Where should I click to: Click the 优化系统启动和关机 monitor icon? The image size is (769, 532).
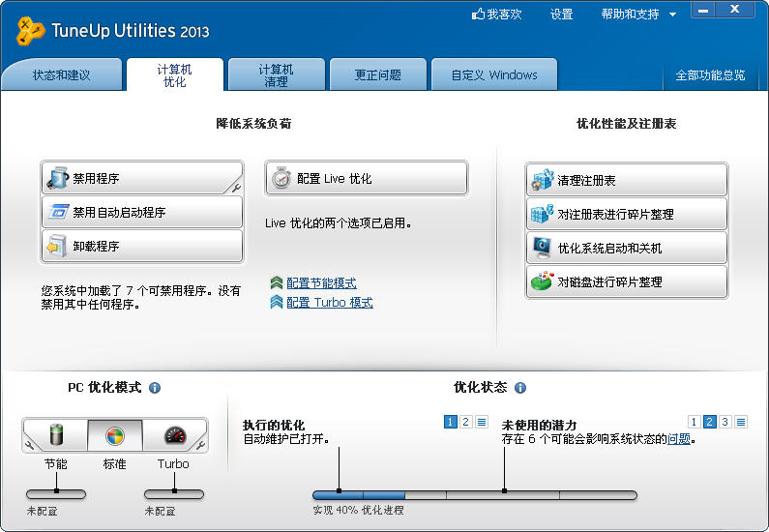click(x=543, y=248)
